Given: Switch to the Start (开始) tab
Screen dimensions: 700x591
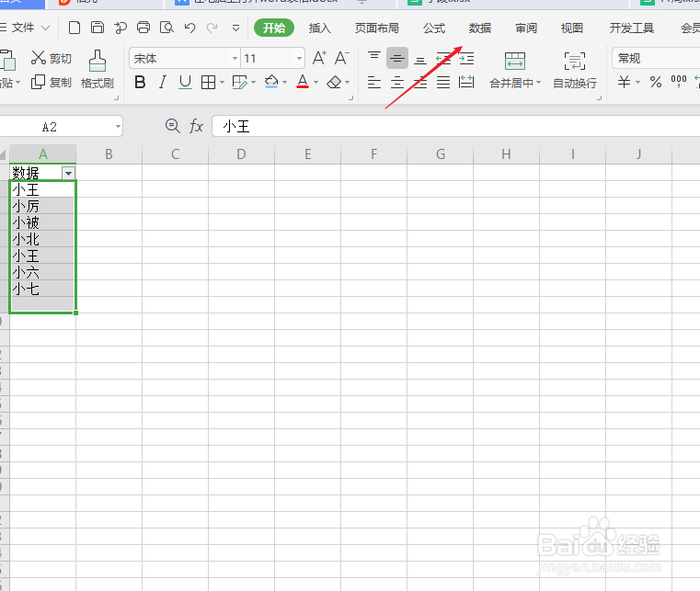Looking at the screenshot, I should click(x=274, y=28).
